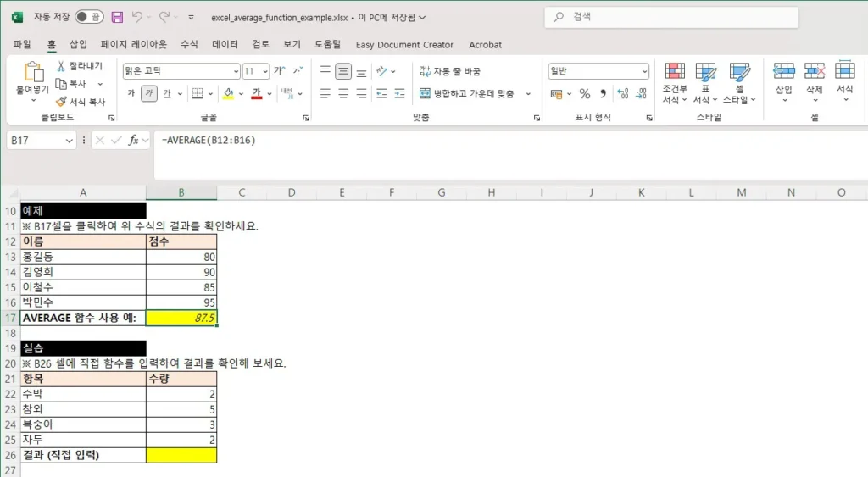Open the 데이터 ribbon tab
Image resolution: width=868 pixels, height=477 pixels.
coord(225,44)
